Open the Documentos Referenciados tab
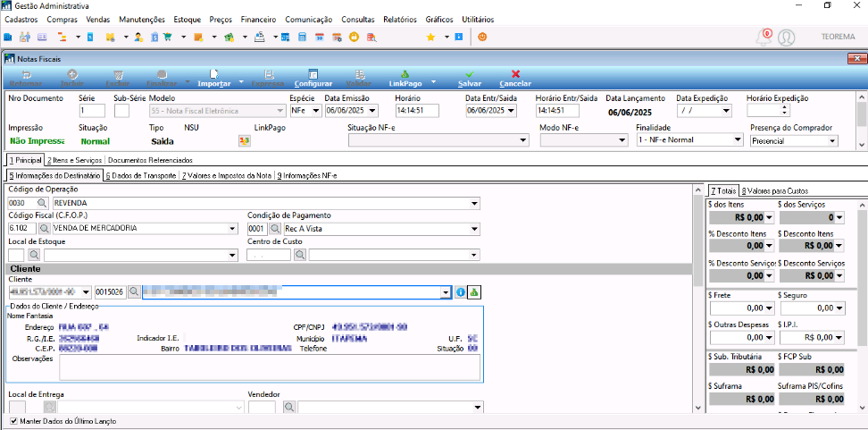Screen dimensions: 868x430 tap(150, 160)
